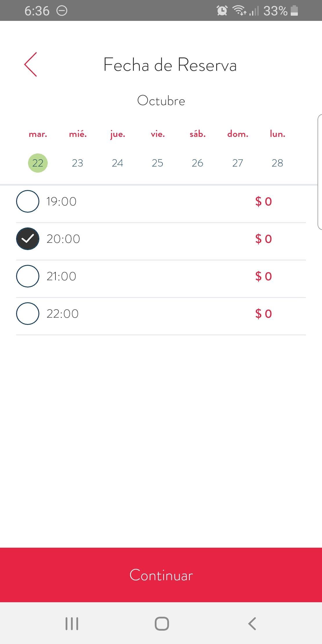
Task: Choose Friday 25 in the calendar
Action: [158, 163]
